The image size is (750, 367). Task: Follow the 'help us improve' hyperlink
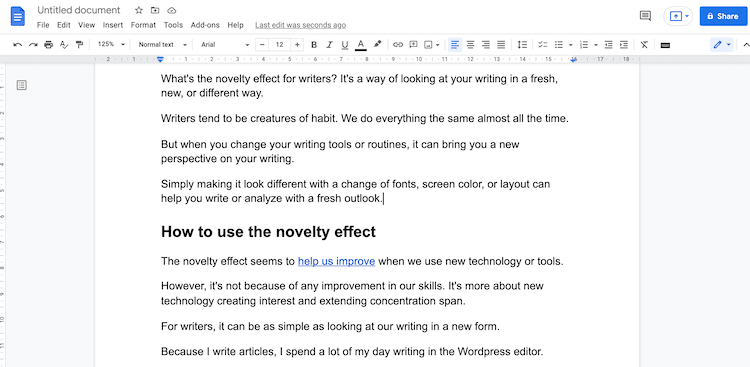coord(336,261)
